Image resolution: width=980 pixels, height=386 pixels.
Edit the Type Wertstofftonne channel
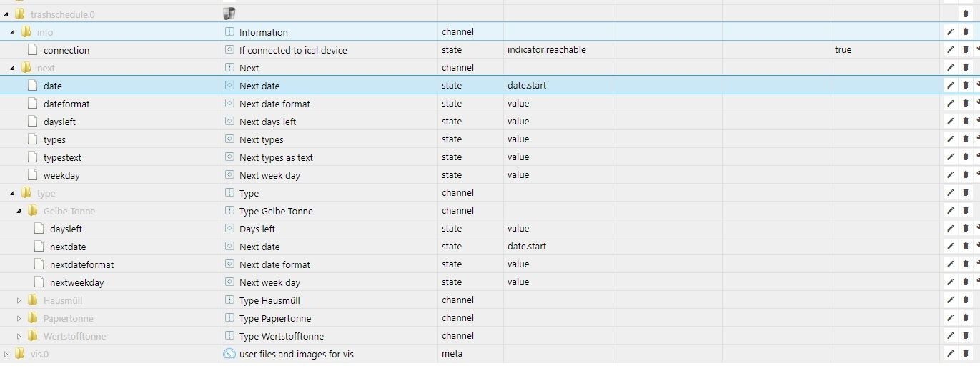click(x=950, y=336)
